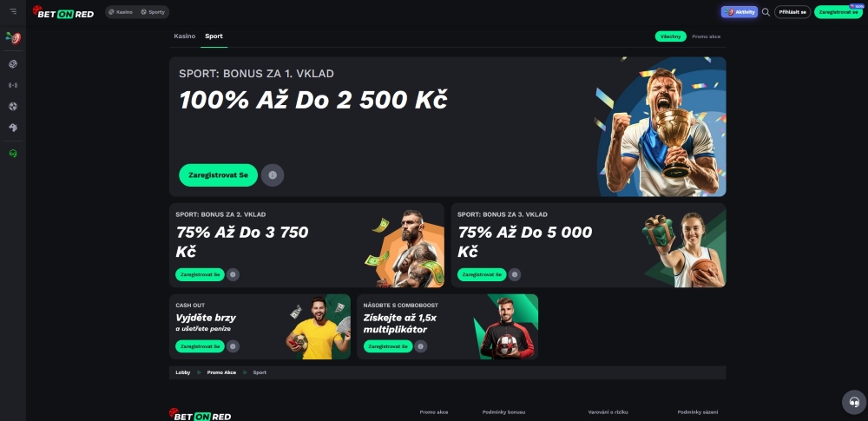This screenshot has width=868, height=421.
Task: Click the dartboard promo icon in sidebar
Action: coord(13,37)
